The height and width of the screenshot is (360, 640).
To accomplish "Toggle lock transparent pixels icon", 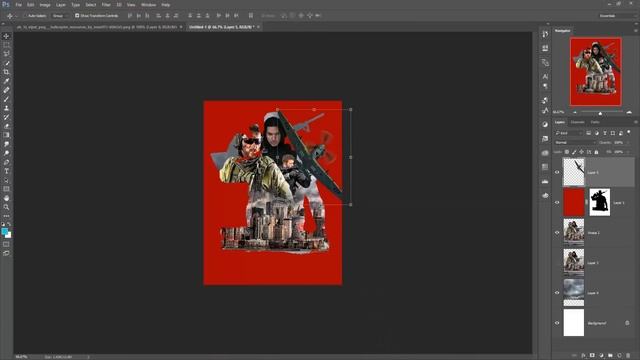I will point(567,152).
